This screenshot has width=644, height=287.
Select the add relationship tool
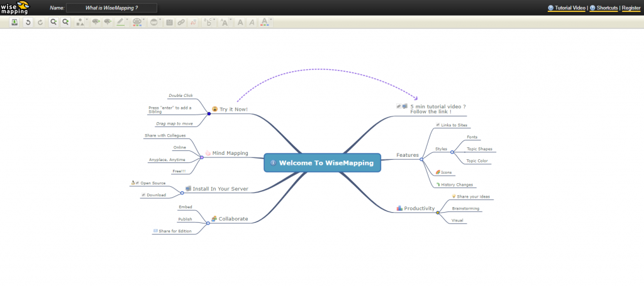(193, 22)
